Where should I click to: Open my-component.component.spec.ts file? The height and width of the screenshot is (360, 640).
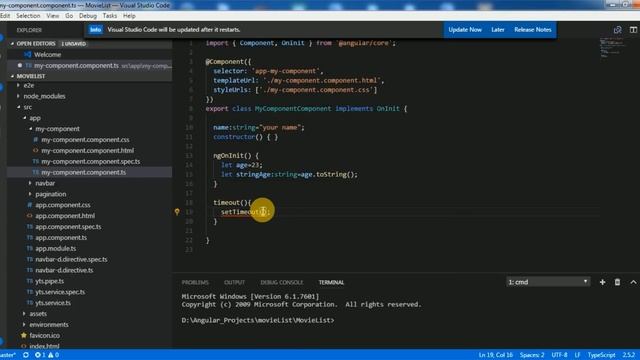click(x=91, y=162)
